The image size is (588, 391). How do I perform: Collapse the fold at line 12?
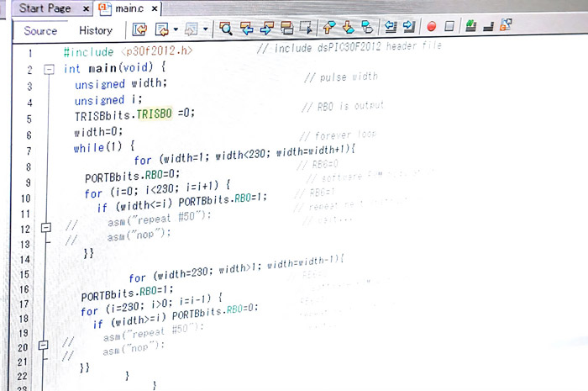click(x=46, y=228)
